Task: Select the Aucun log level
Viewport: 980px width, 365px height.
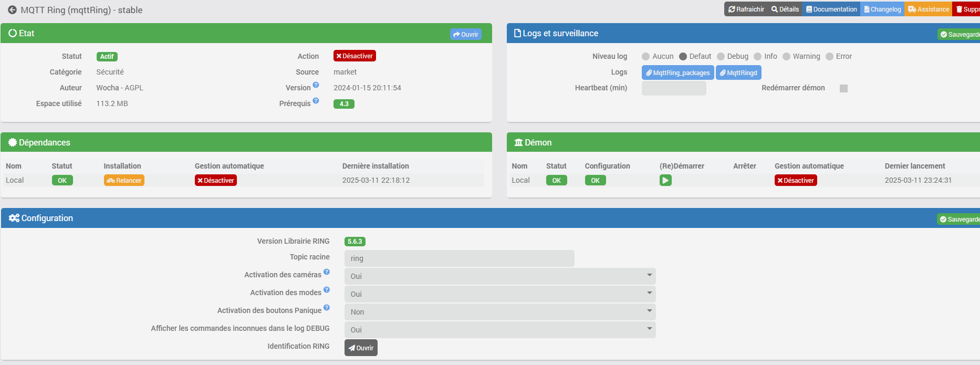Action: pyautogui.click(x=646, y=57)
